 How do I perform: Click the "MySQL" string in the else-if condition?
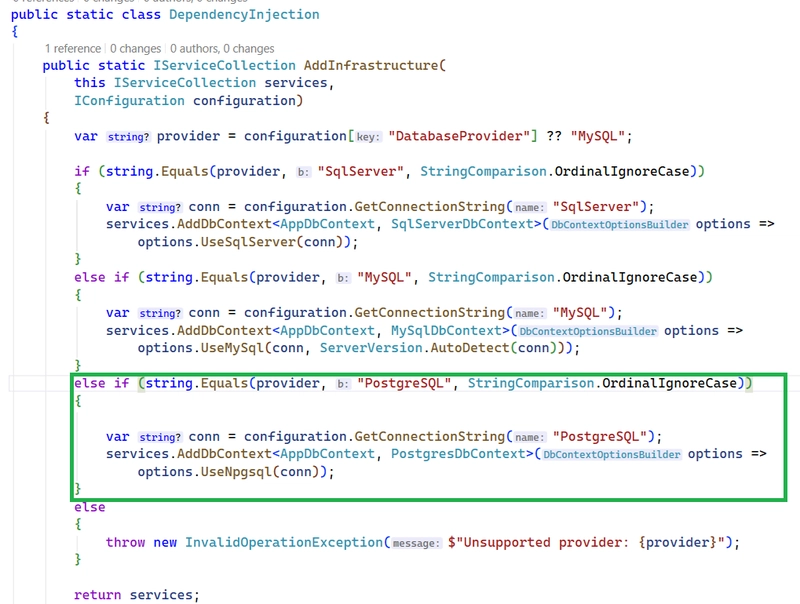[384, 278]
